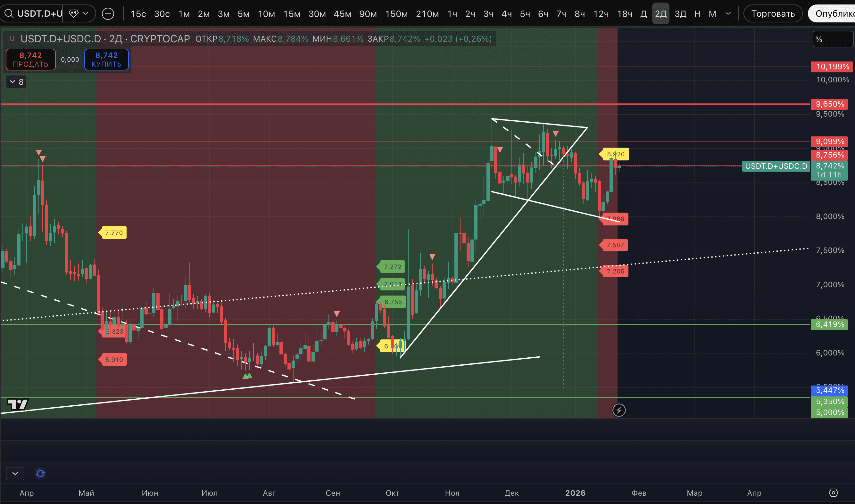The width and height of the screenshot is (855, 504).
Task: Select the 15м interval tab
Action: [292, 14]
